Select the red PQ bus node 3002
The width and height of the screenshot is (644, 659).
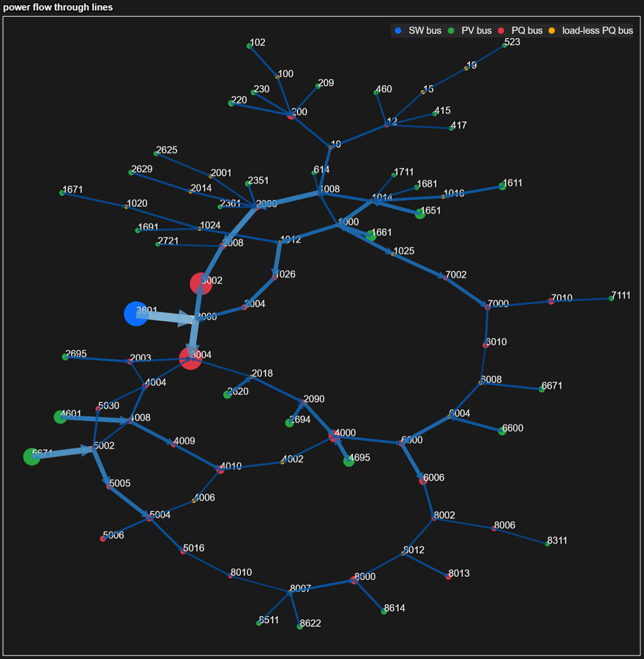pyautogui.click(x=201, y=284)
